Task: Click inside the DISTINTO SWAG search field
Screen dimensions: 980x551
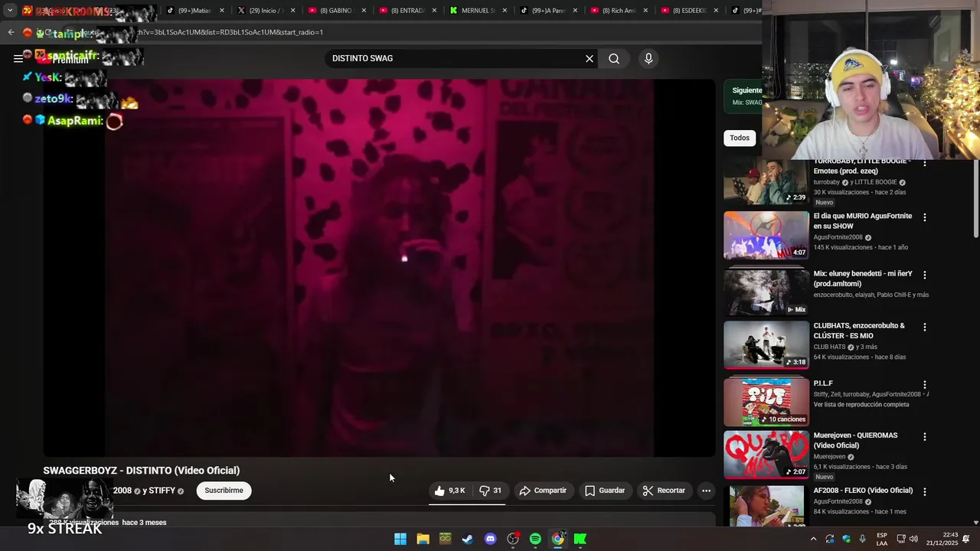Action: (456, 59)
